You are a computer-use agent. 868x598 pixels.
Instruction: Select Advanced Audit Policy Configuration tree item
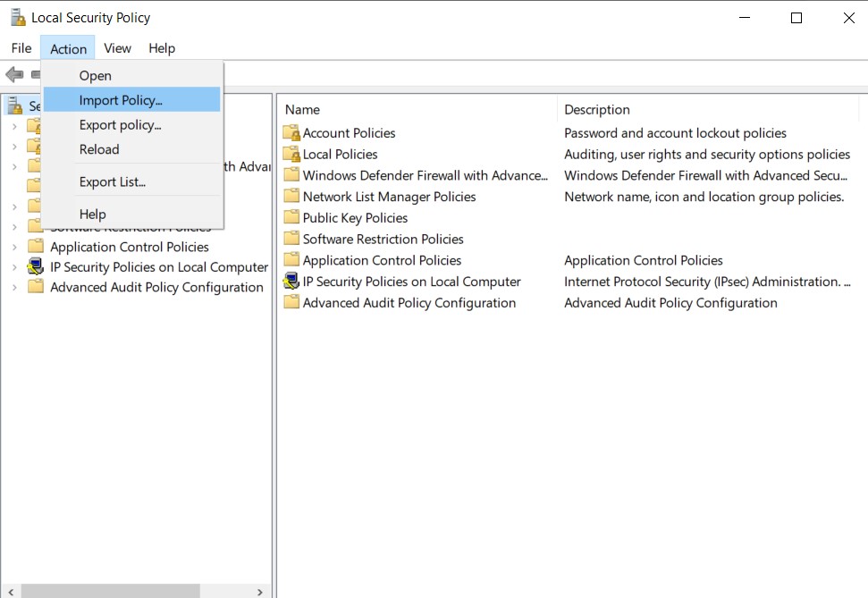[x=156, y=287]
